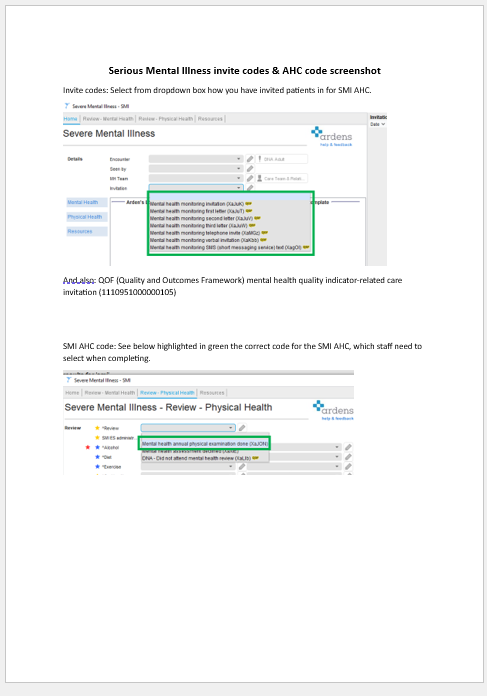Choose Mental health annual physical examination done (XaJON)
The height and width of the screenshot is (696, 487).
(205, 443)
